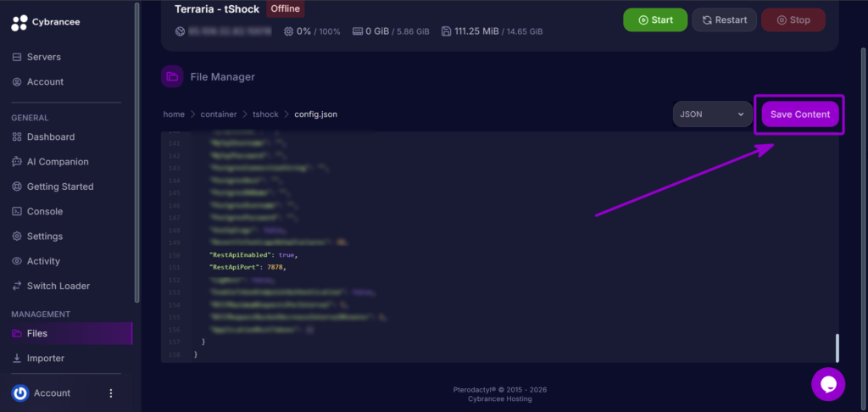
Task: Click RestApiEnabled true line in editor
Action: [x=253, y=255]
